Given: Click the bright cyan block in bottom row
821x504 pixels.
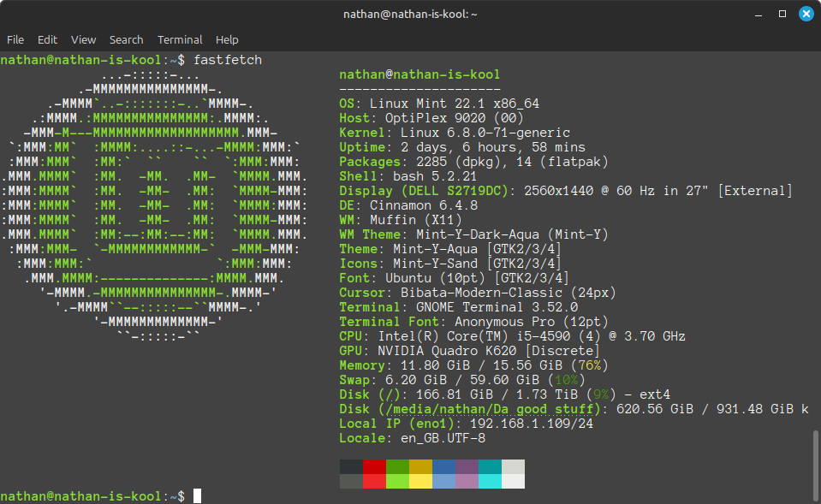Looking at the screenshot, I should pos(490,482).
